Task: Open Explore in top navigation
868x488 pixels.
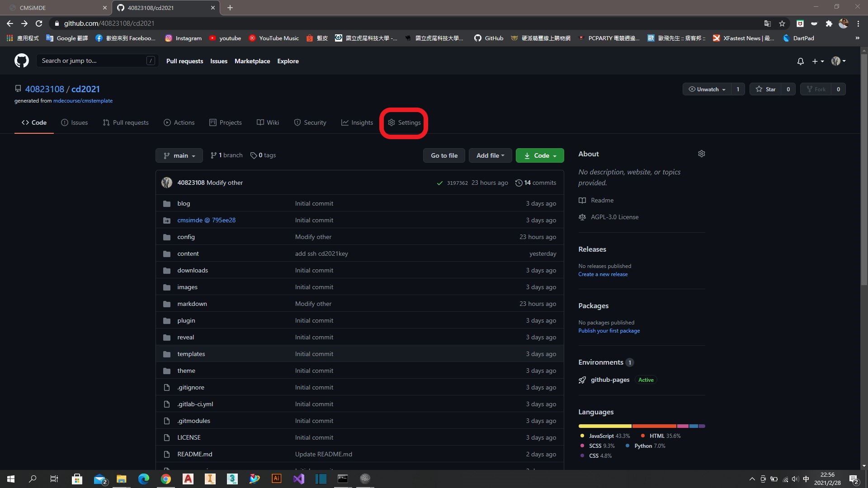Action: click(x=288, y=61)
